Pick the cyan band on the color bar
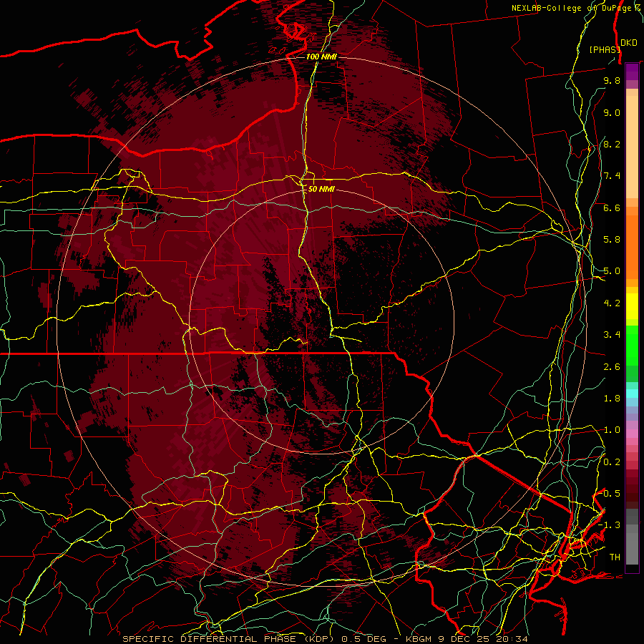The width and height of the screenshot is (644, 644). 632,394
